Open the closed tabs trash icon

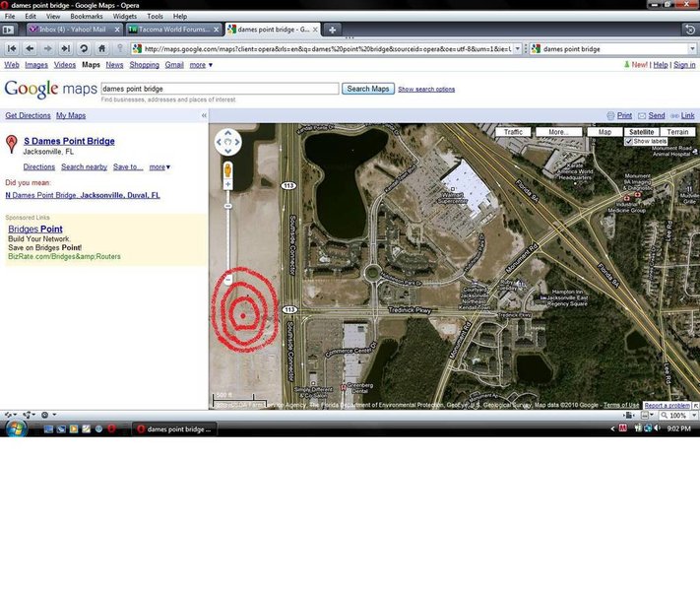(690, 30)
